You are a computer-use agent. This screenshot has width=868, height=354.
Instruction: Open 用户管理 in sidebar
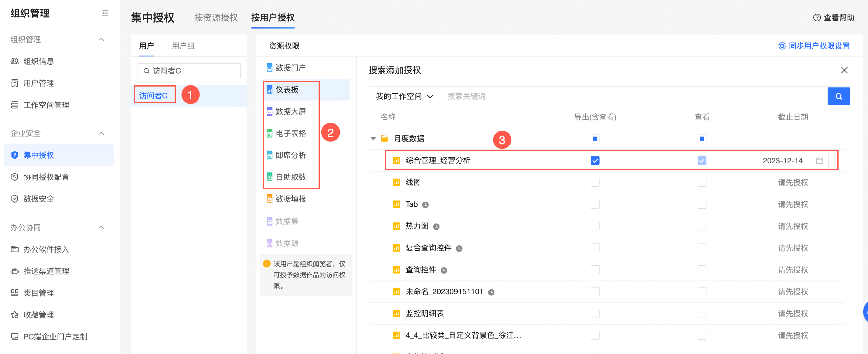tap(38, 83)
